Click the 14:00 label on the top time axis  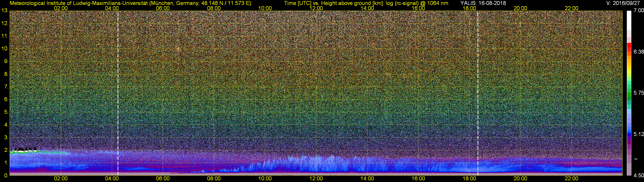(367, 8)
